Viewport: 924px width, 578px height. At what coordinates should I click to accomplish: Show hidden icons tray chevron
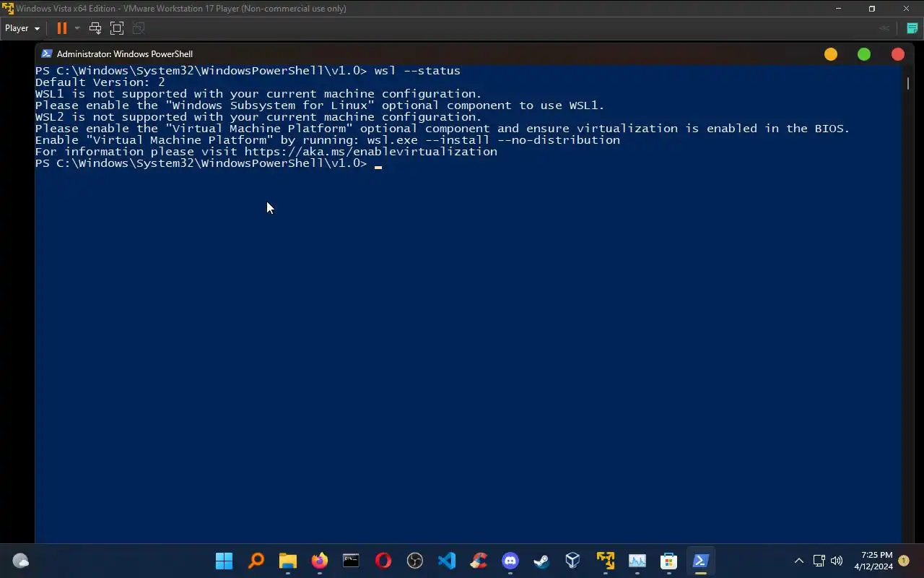click(x=799, y=561)
